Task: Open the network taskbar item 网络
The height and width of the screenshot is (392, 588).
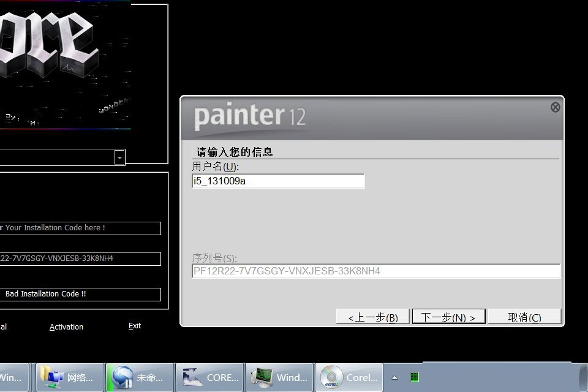Action: 70,377
